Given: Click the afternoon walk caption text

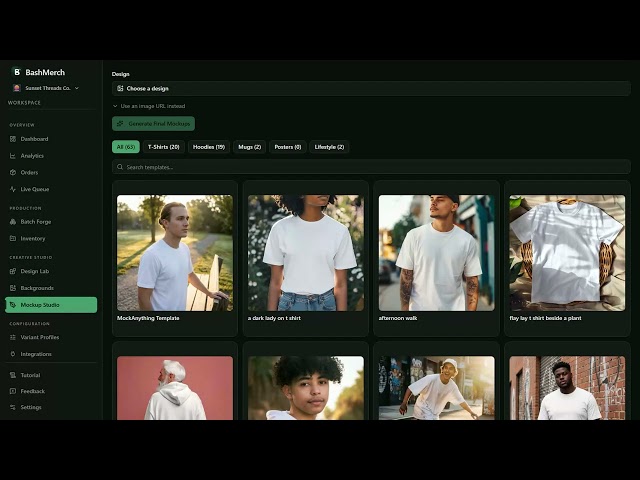Looking at the screenshot, I should 398,318.
